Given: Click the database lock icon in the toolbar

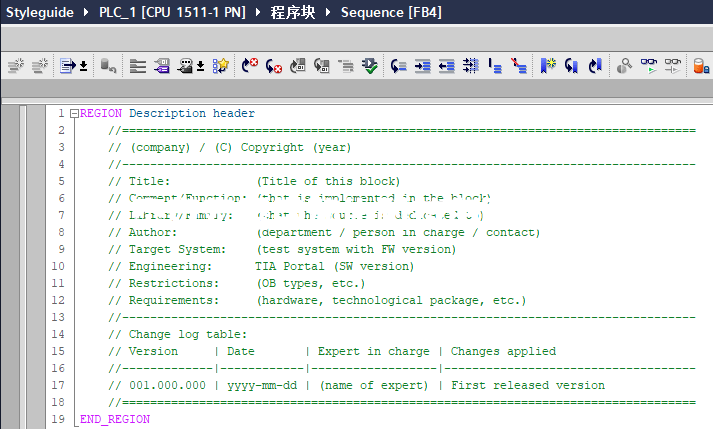Looking at the screenshot, I should [701, 66].
